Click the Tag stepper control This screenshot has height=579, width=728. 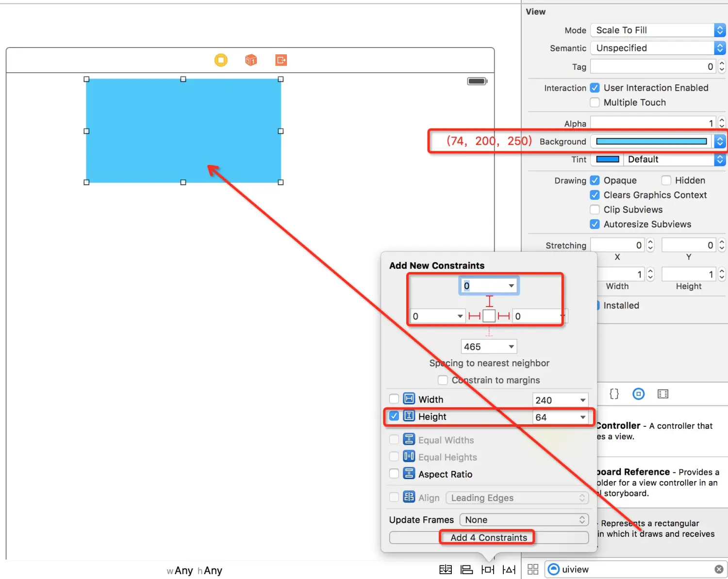click(722, 66)
